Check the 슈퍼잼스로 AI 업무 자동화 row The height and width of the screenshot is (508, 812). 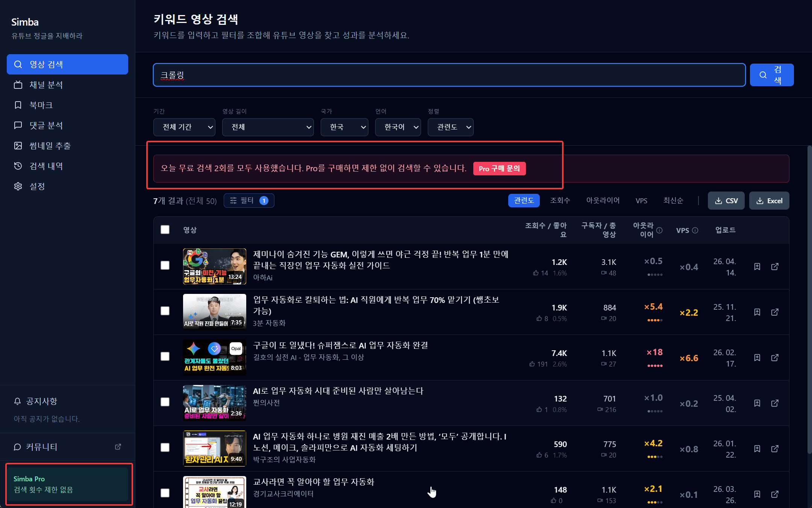(x=165, y=356)
